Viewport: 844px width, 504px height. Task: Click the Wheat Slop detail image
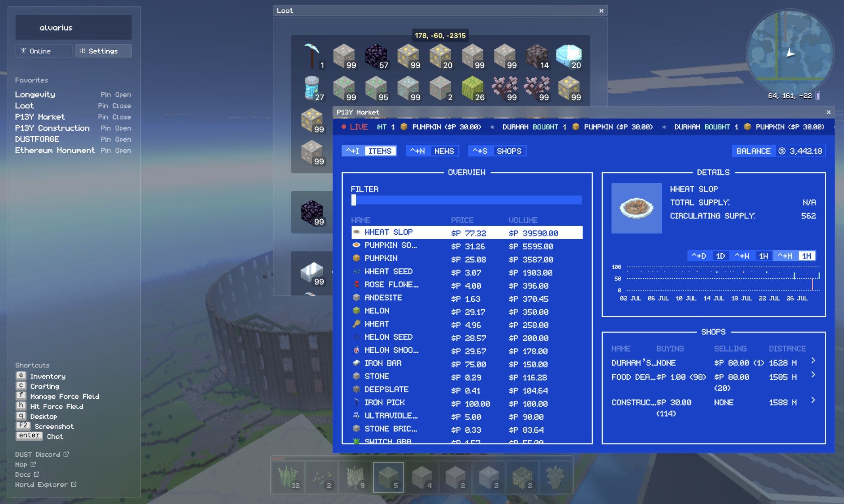point(636,208)
